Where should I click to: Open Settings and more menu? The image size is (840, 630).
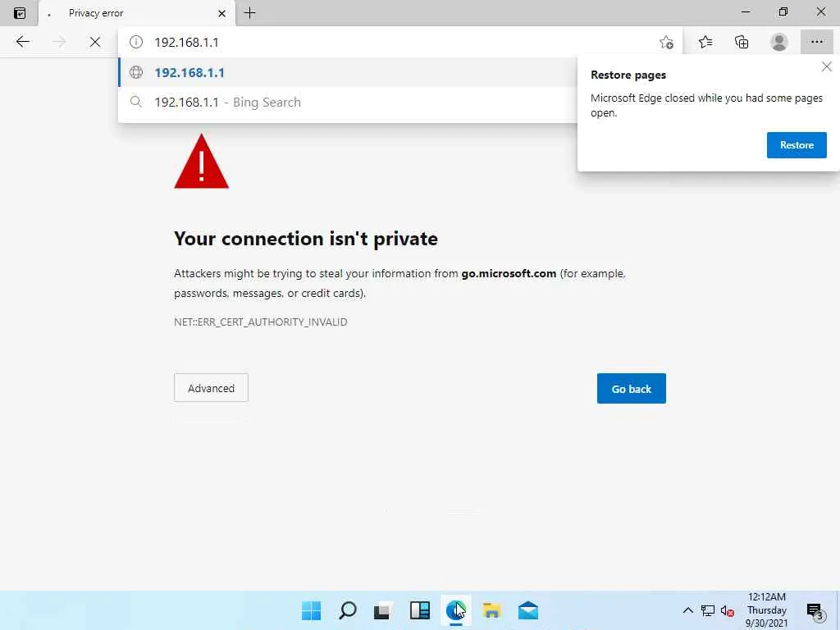[816, 42]
